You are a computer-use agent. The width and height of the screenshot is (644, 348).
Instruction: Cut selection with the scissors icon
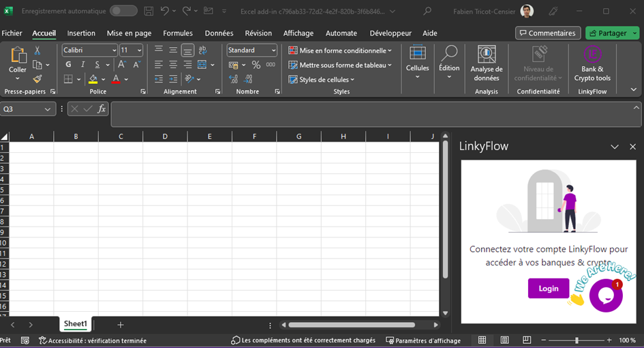[x=37, y=50]
